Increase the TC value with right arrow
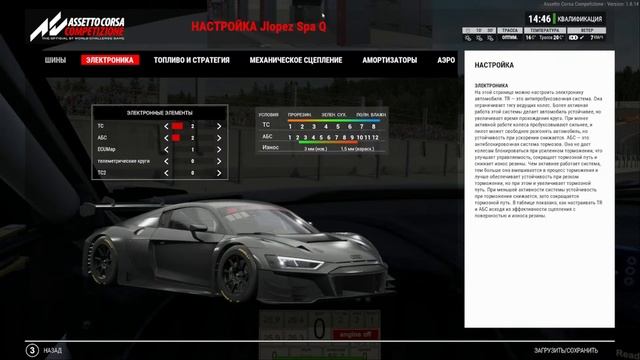This screenshot has width=640, height=360. [x=219, y=127]
